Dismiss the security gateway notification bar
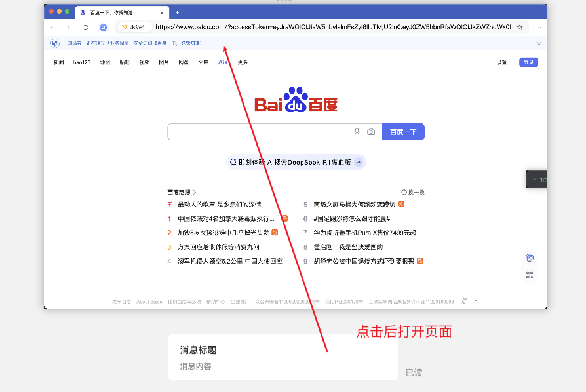Screen dimensions: 586x392 pyautogui.click(x=539, y=44)
